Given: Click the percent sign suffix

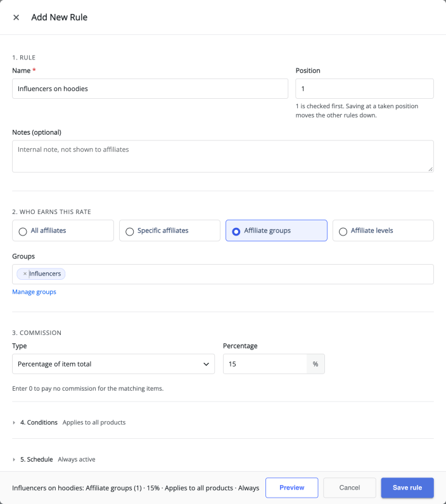Looking at the screenshot, I should click(x=315, y=364).
